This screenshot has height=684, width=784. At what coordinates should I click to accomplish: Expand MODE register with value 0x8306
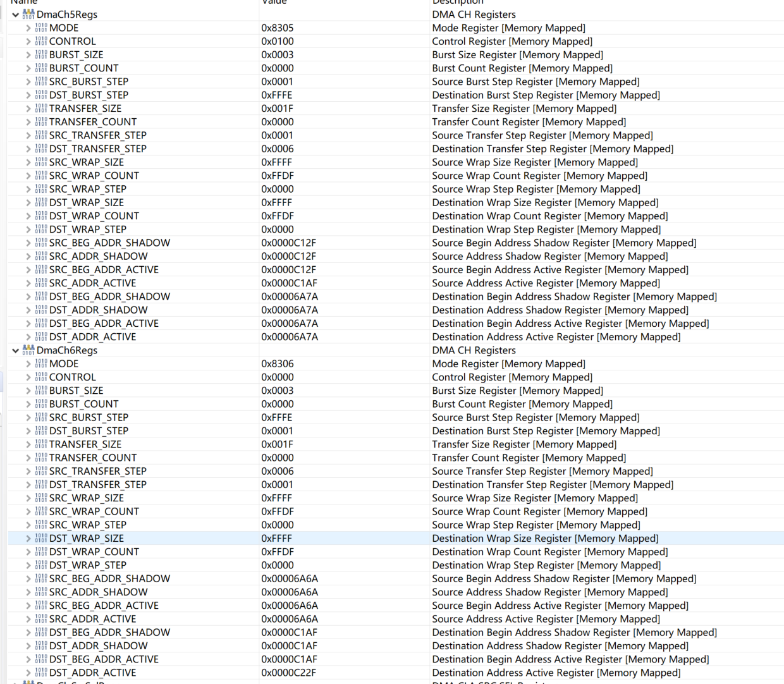[28, 363]
